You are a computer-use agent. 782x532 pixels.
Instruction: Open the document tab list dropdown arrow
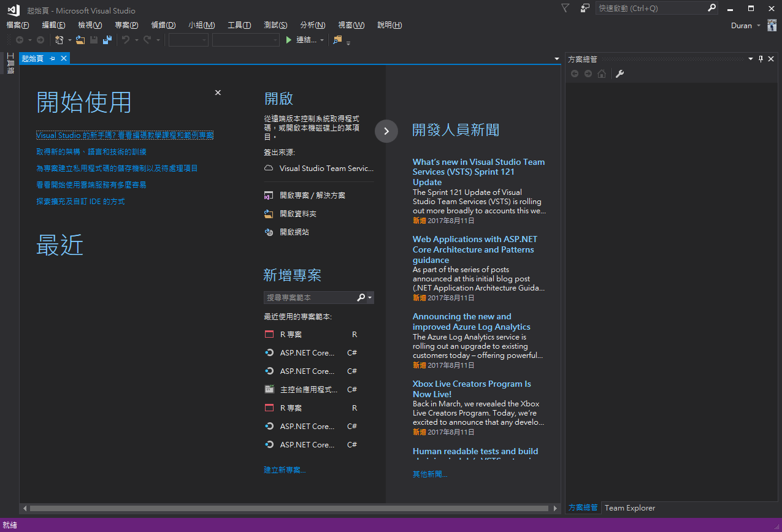coord(557,59)
